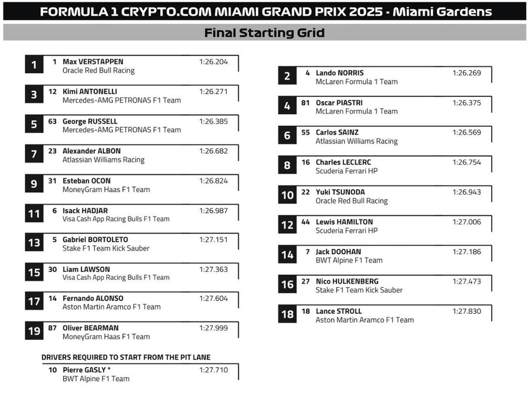
Task: Select the position 10 grid box
Action: click(287, 195)
